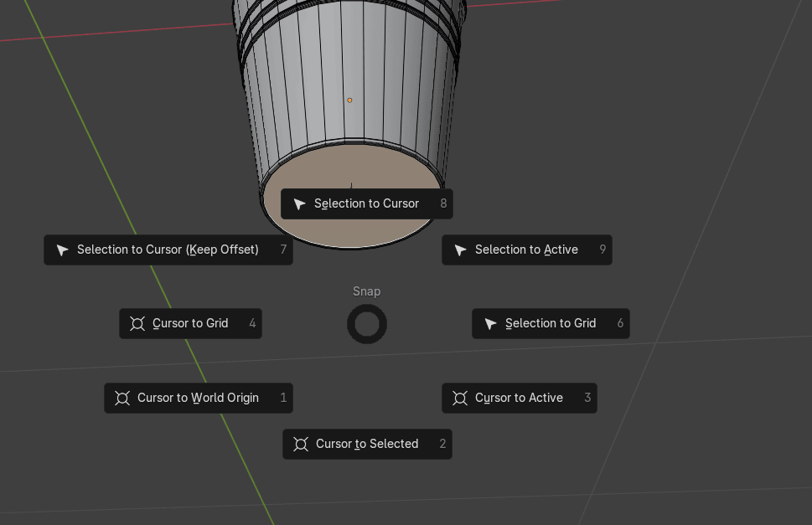Viewport: 812px width, 525px height.
Task: Click the cursor icon next to Cursor to Selected
Action: 302,445
